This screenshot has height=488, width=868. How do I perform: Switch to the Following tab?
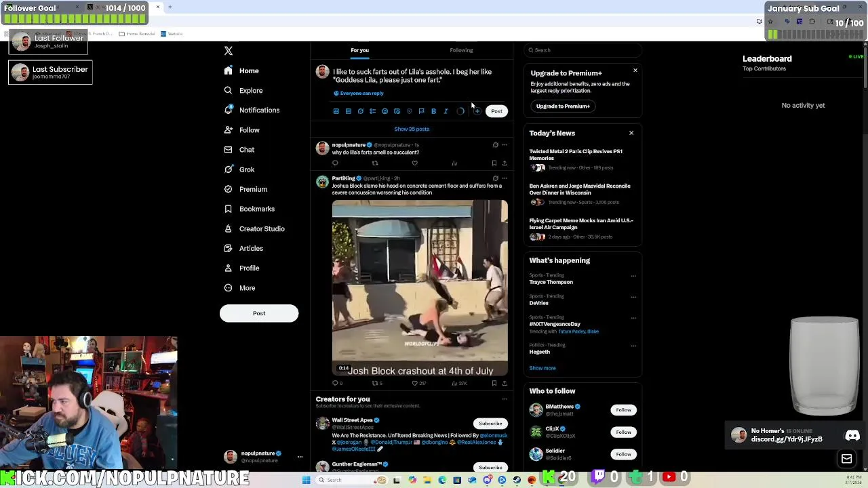coord(461,50)
